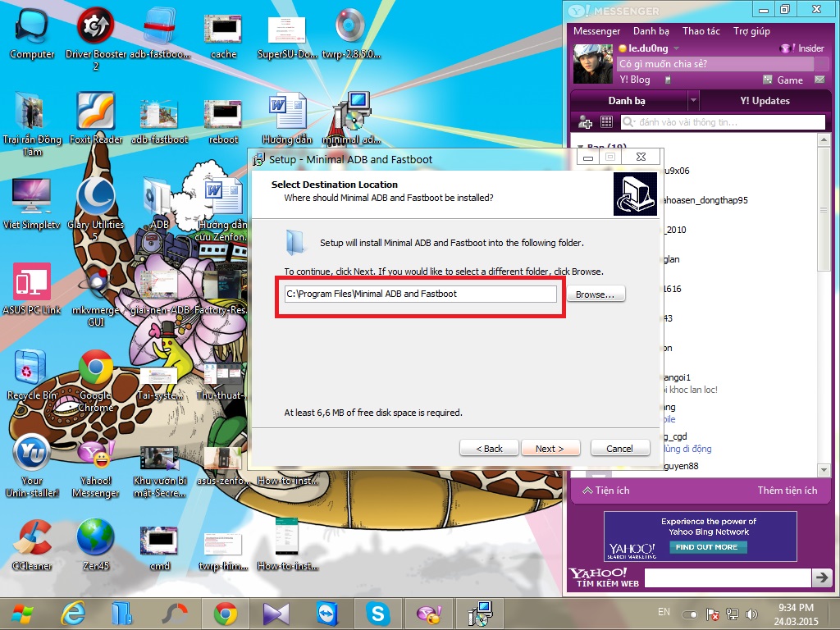The image size is (840, 630).
Task: Click the Next > button
Action: 550,449
